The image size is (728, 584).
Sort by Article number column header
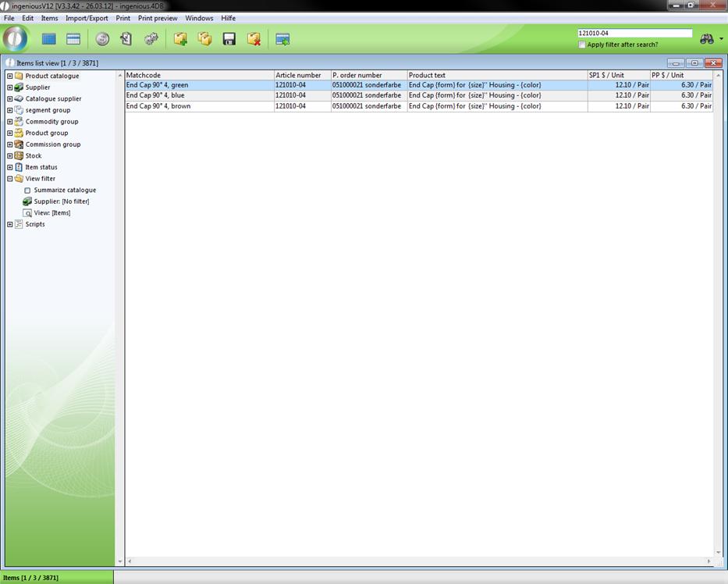click(301, 75)
